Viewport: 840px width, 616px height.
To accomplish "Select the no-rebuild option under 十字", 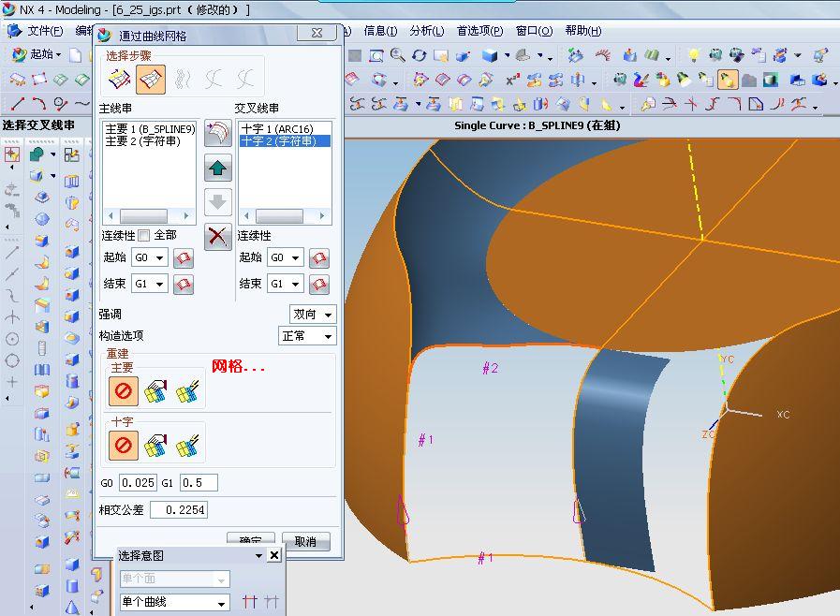I will (124, 446).
